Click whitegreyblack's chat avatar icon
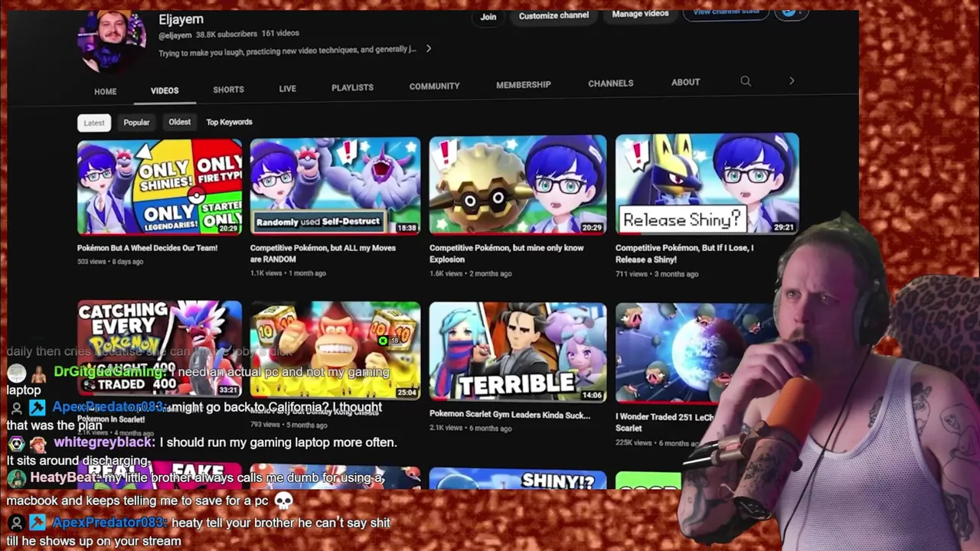The width and height of the screenshot is (980, 551). pyautogui.click(x=17, y=443)
